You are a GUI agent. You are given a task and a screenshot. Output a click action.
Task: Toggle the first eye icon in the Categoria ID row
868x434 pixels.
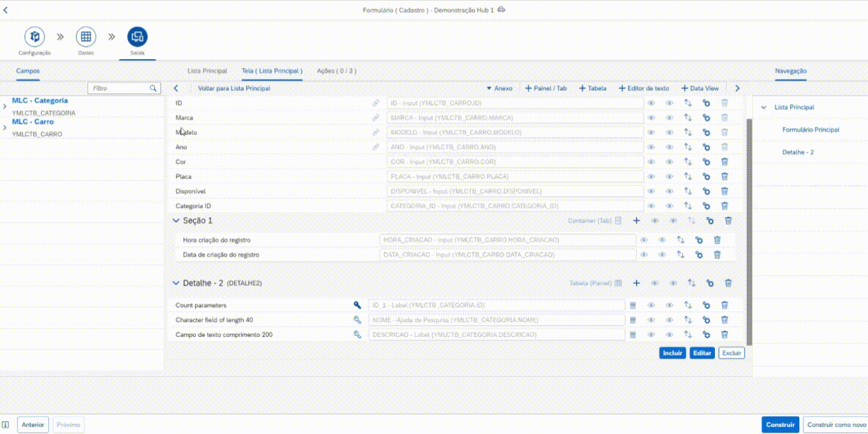coord(651,206)
